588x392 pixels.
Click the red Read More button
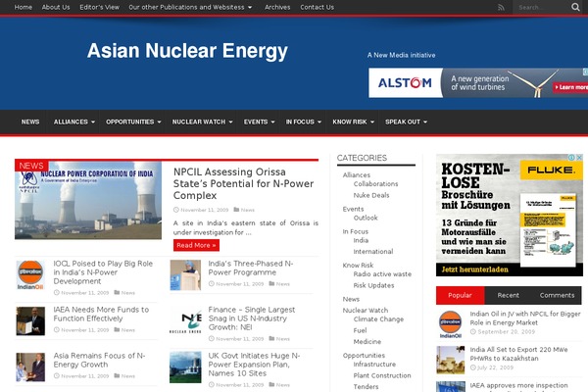(x=196, y=245)
